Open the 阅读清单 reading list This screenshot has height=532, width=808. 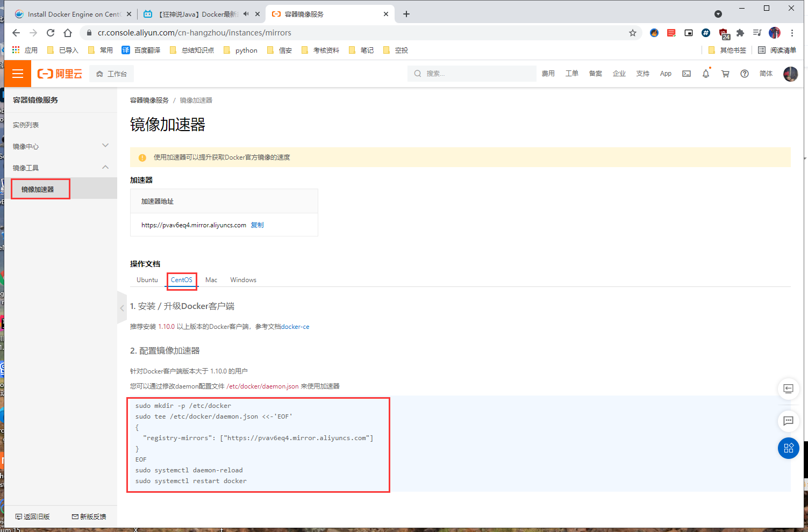point(777,50)
